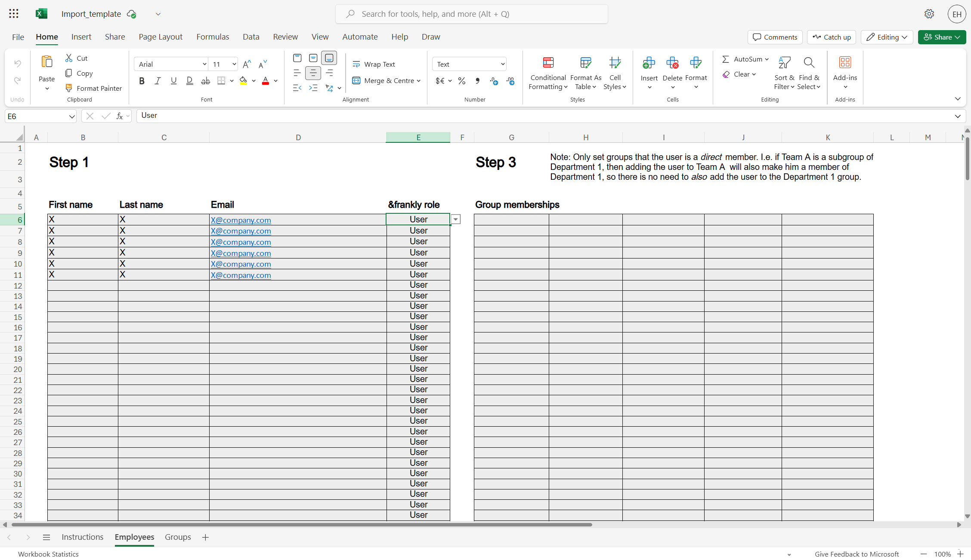This screenshot has height=560, width=971.
Task: Set bottom vertical alignment
Action: tap(329, 58)
